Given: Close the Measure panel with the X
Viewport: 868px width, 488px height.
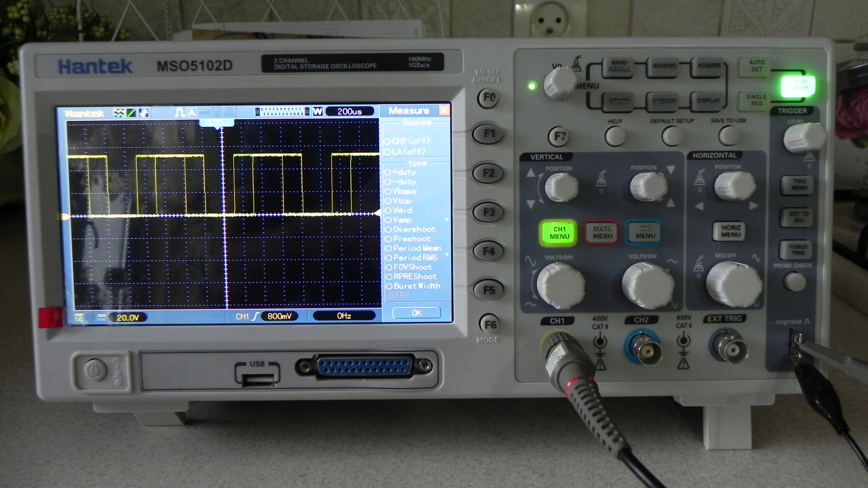Looking at the screenshot, I should 444,110.
